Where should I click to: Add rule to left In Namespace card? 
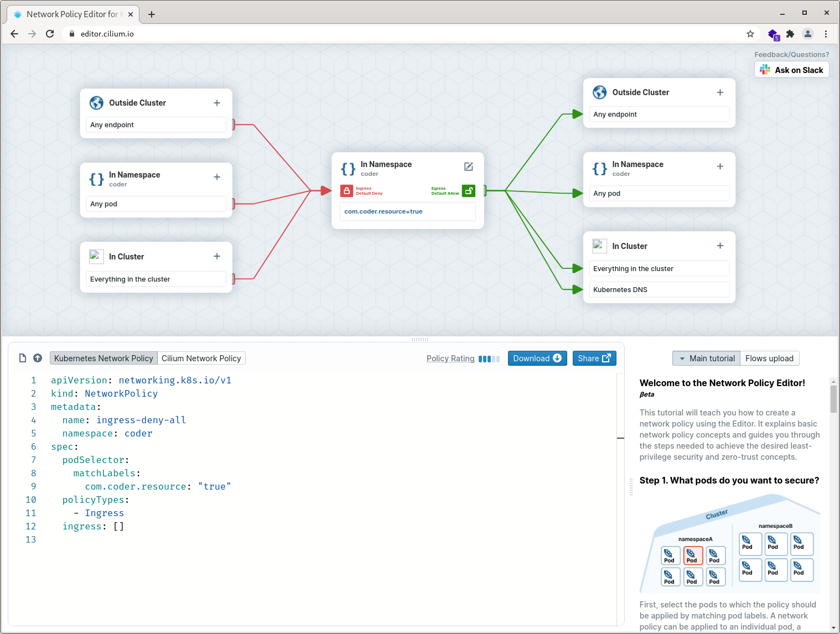pos(217,177)
